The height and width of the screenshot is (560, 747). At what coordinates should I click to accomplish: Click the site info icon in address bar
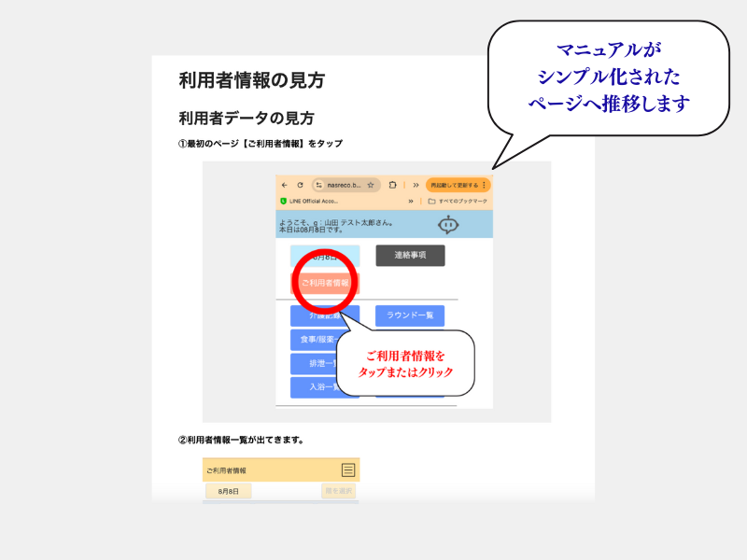click(x=318, y=185)
